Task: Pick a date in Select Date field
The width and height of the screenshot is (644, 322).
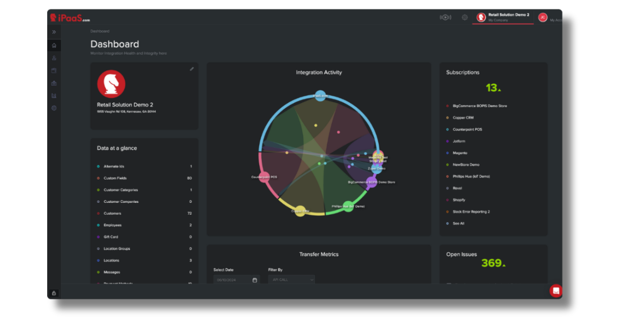Action: tap(236, 280)
